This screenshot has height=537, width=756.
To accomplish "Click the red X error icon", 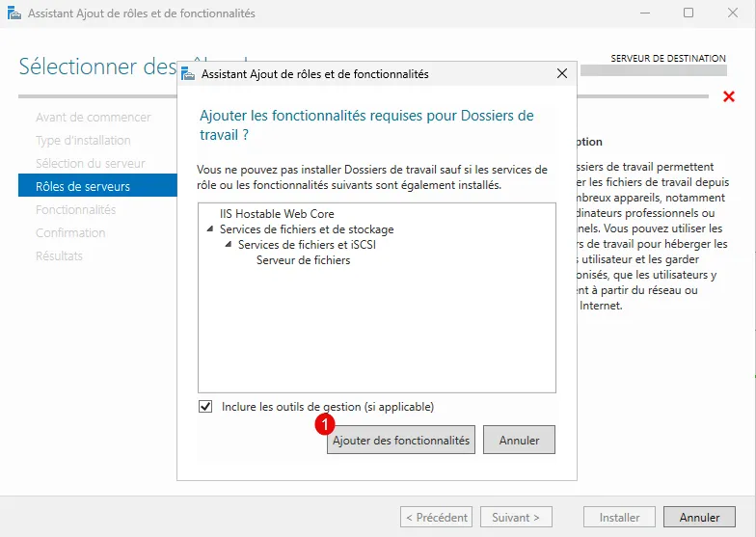I will (729, 96).
